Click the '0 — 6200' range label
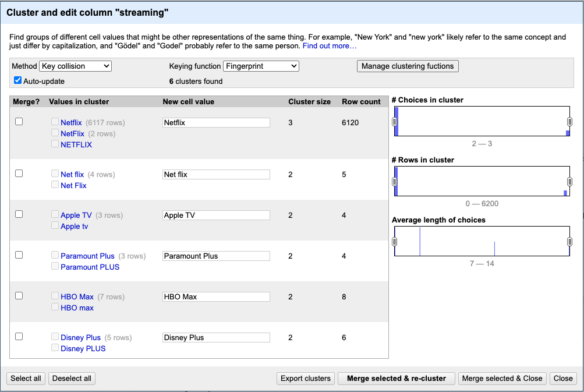Screen dimensions: 584x392 click(x=482, y=203)
